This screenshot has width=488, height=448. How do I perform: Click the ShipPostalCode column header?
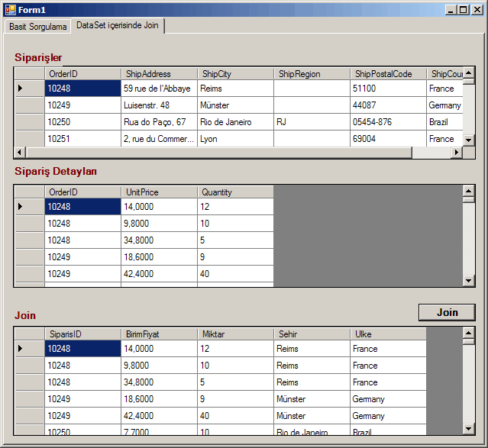tap(388, 74)
